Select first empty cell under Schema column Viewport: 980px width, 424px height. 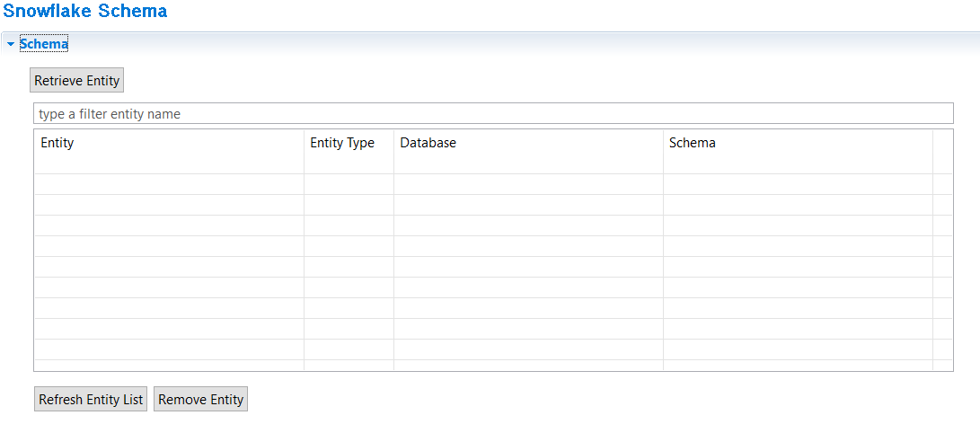click(799, 184)
